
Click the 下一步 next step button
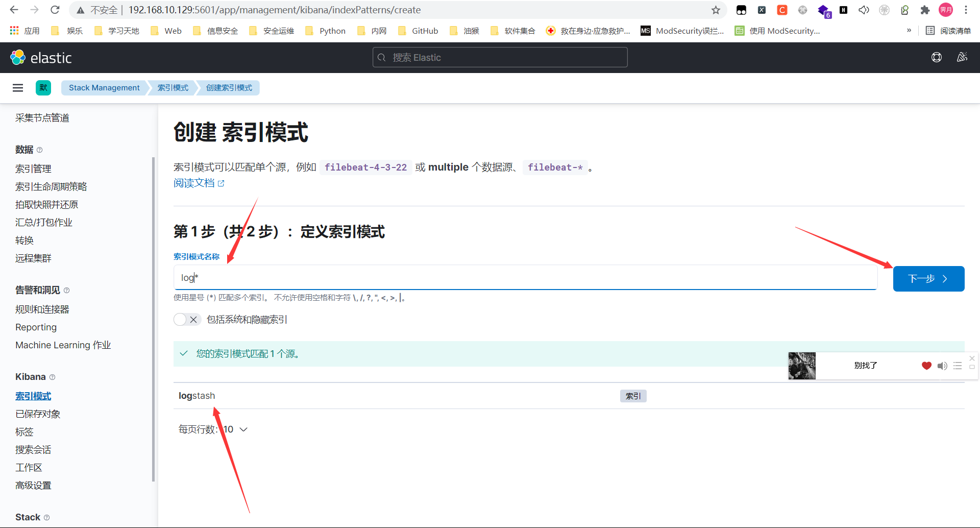pyautogui.click(x=928, y=279)
